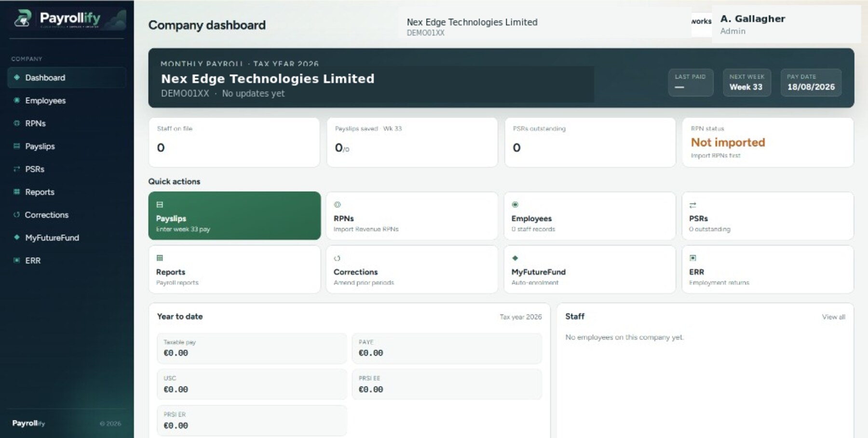Open the Employees '0 staff records' card
Viewport: 868px width, 438px height.
[x=590, y=215]
